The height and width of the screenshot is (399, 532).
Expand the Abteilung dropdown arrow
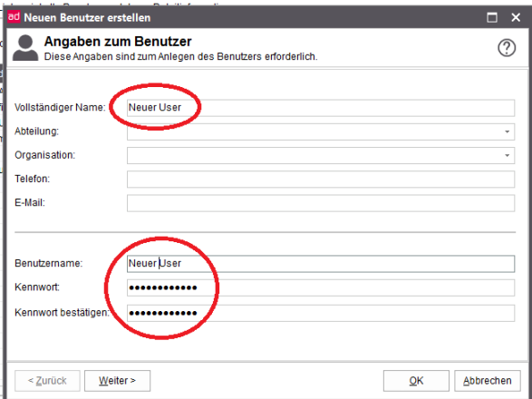[x=507, y=131]
